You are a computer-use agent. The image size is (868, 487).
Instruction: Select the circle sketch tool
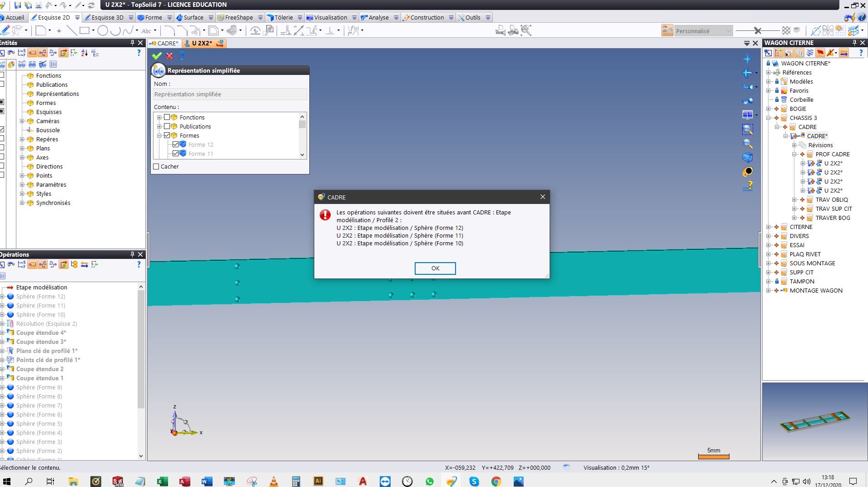103,30
